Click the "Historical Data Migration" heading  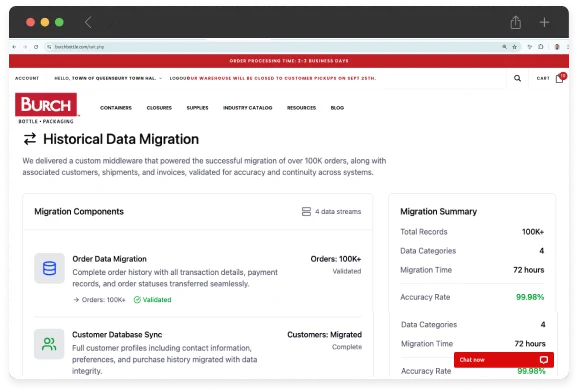tap(121, 139)
